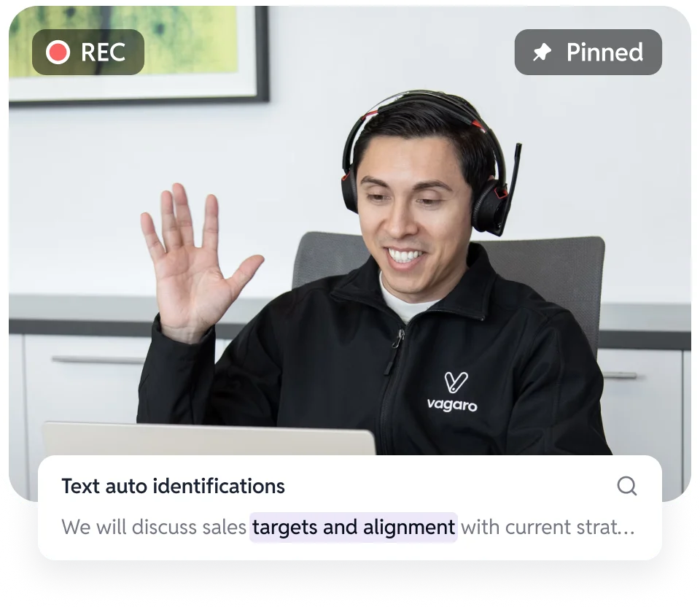This screenshot has height=607, width=700.
Task: Click the gray office chair backrest
Action: pyautogui.click(x=554, y=277)
